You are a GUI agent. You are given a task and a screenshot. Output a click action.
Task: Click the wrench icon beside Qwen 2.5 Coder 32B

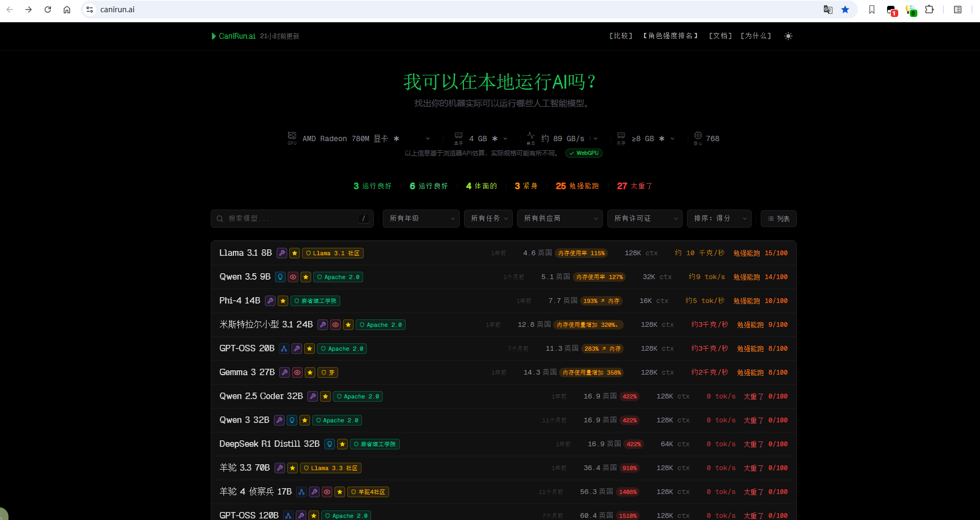tap(313, 396)
